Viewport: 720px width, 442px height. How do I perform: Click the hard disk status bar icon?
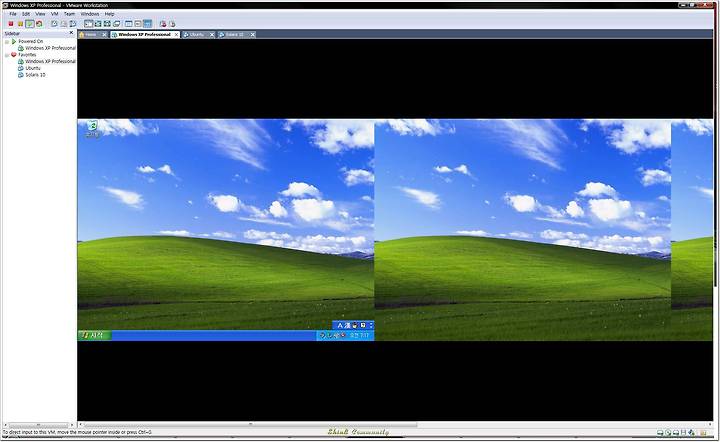pyautogui.click(x=660, y=432)
